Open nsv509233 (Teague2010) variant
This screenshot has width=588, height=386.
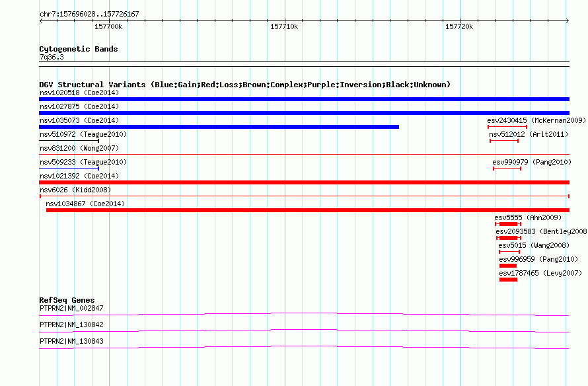click(x=83, y=162)
